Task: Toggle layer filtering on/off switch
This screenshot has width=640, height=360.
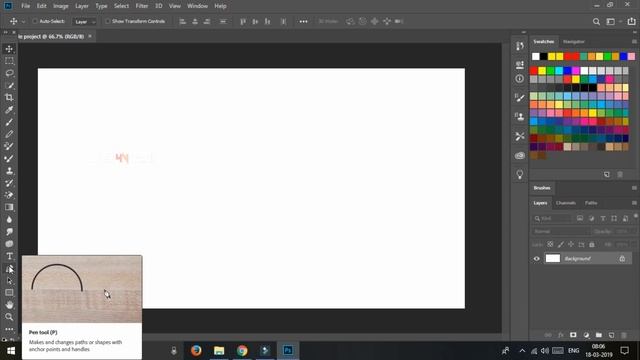Action: pos(636,216)
